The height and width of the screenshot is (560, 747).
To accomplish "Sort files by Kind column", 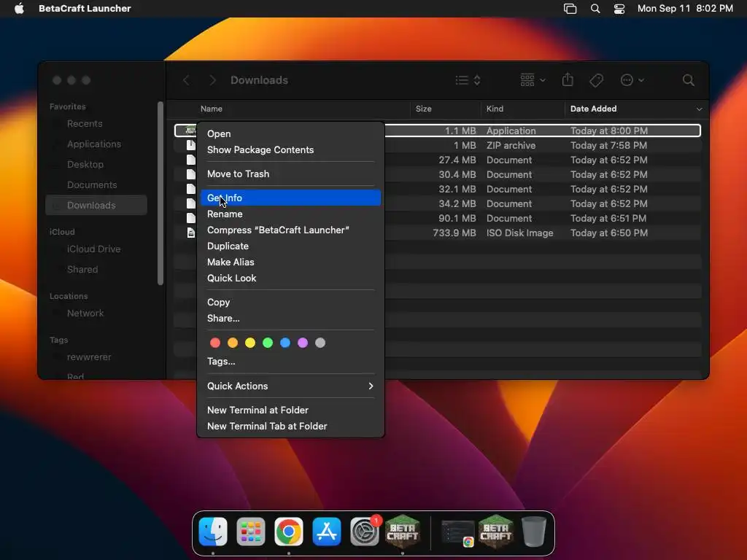I will click(495, 109).
